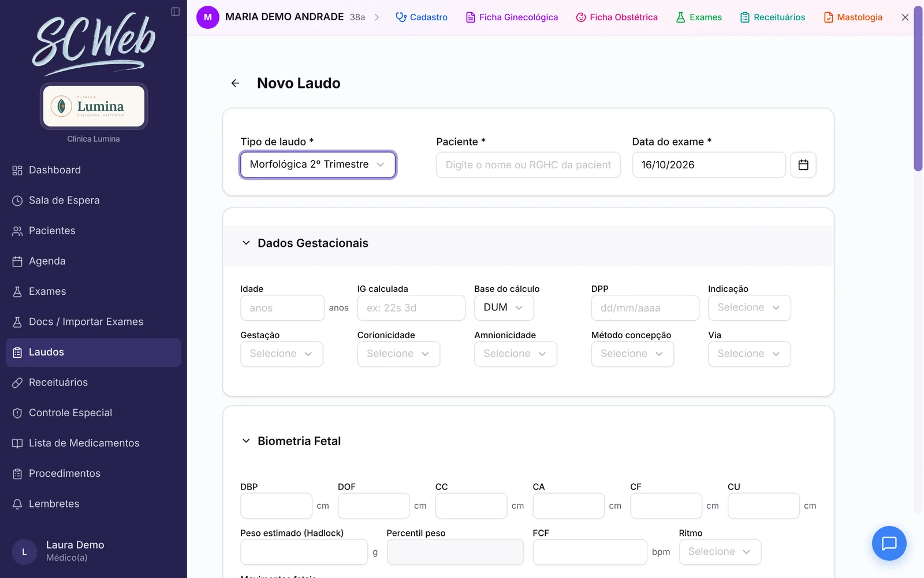Switch to Ficha Ginecológica tab
Viewport: 924px width, 578px height.
512,17
